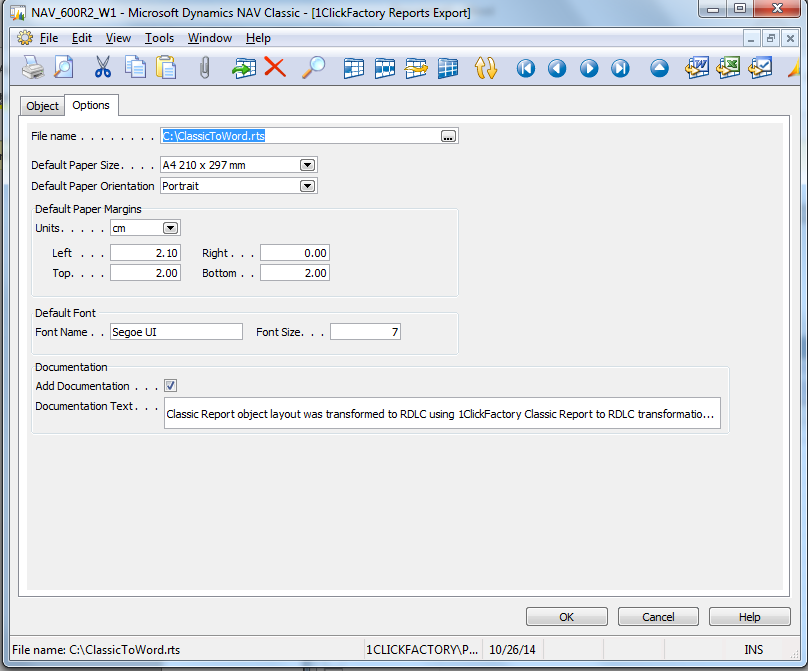Uncheck the Add Documentation checkbox

click(x=171, y=386)
